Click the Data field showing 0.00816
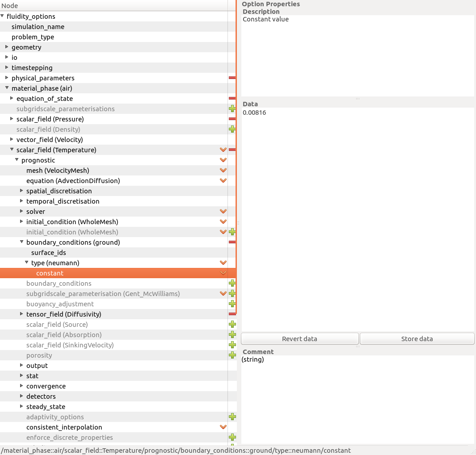This screenshot has height=455, width=476. 358,219
